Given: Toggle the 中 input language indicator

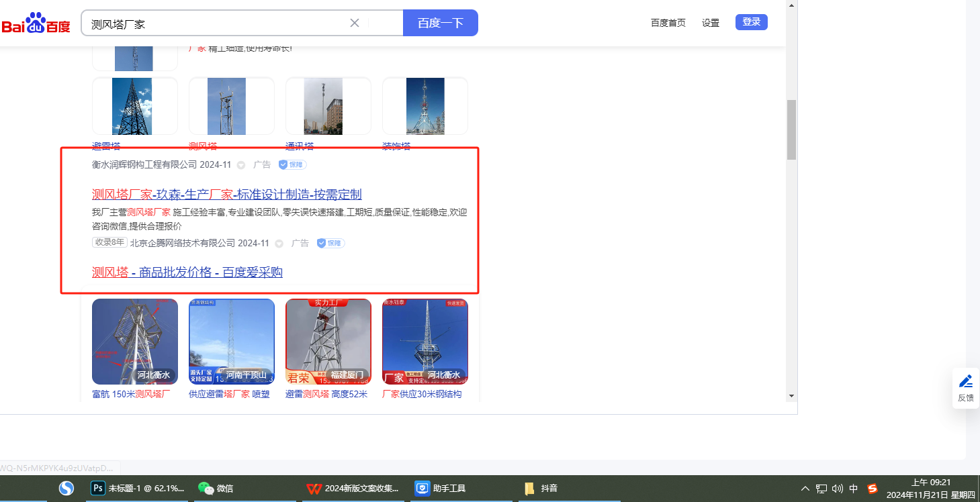Looking at the screenshot, I should pyautogui.click(x=853, y=489).
